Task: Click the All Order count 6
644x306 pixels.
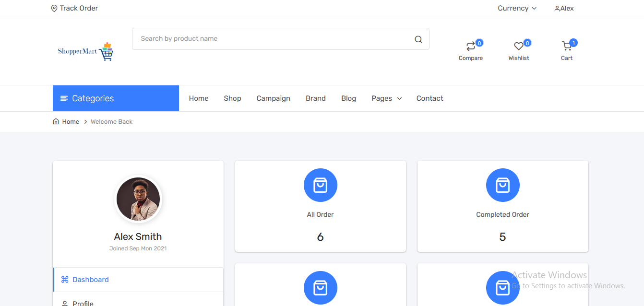Action: pos(321,237)
